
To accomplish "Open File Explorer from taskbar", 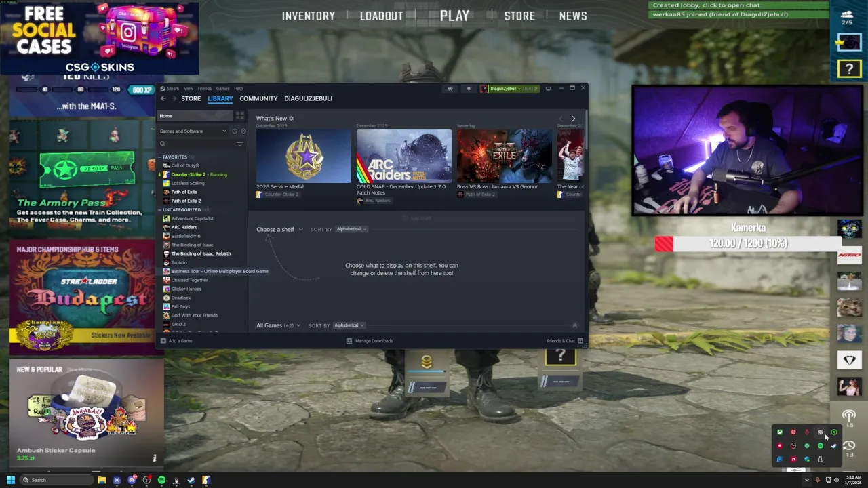I will tap(102, 480).
